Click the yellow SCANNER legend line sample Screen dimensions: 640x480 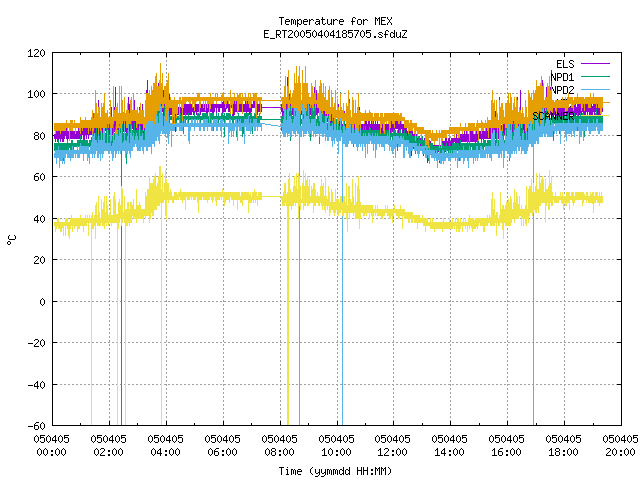pyautogui.click(x=595, y=116)
